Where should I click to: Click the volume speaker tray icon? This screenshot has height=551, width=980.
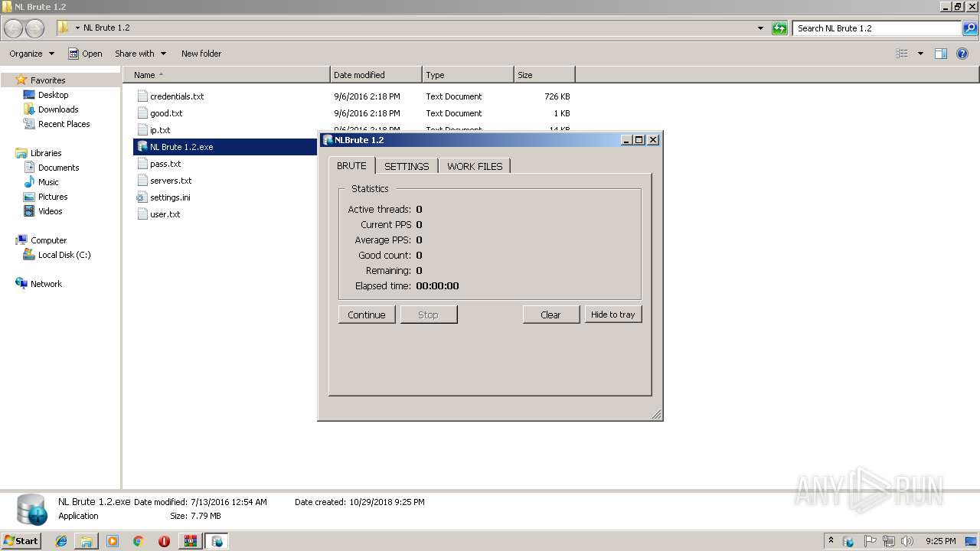tap(907, 541)
